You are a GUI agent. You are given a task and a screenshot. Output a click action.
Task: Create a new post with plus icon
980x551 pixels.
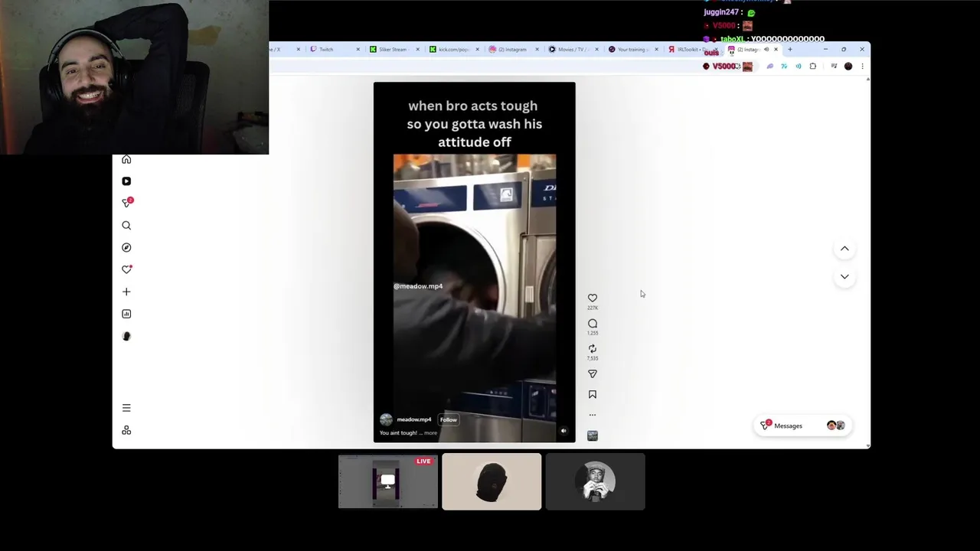(126, 292)
